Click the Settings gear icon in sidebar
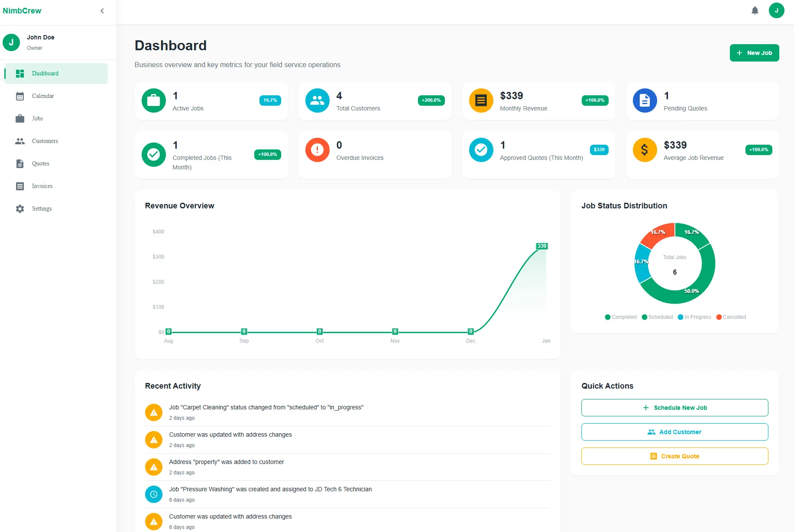This screenshot has height=532, width=794. pos(20,209)
